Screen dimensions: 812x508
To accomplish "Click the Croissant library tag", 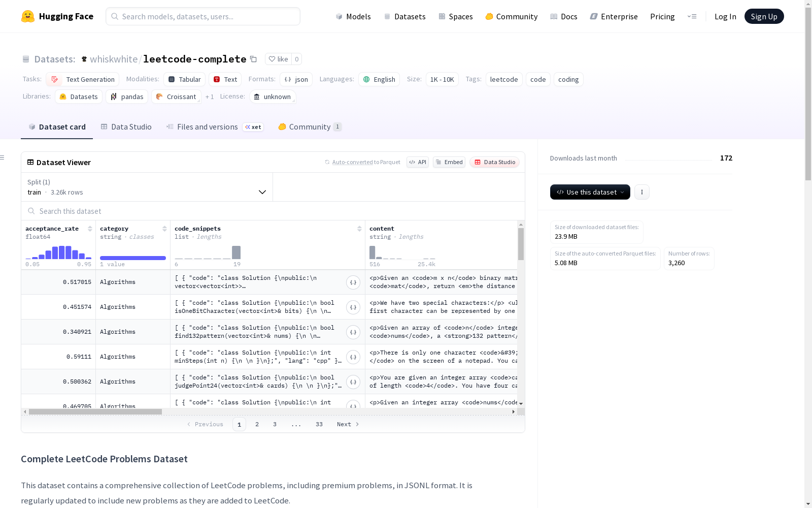I will (176, 97).
